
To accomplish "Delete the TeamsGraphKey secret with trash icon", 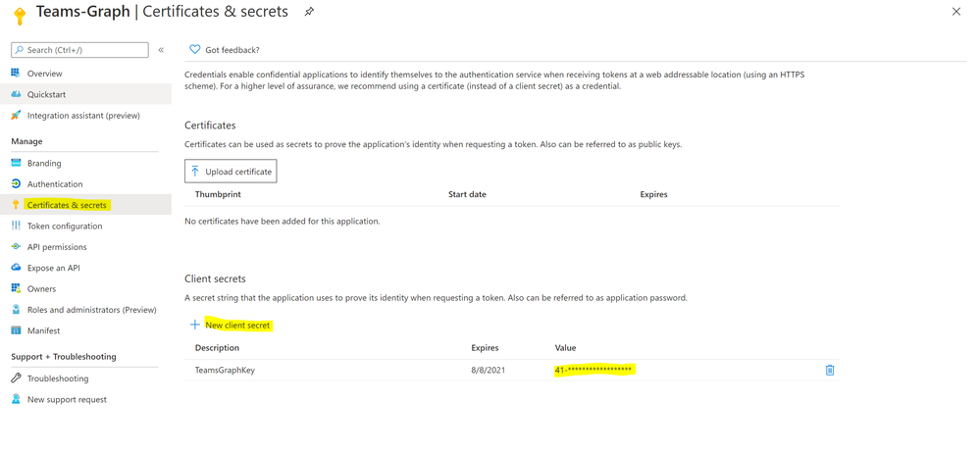I will (x=830, y=370).
